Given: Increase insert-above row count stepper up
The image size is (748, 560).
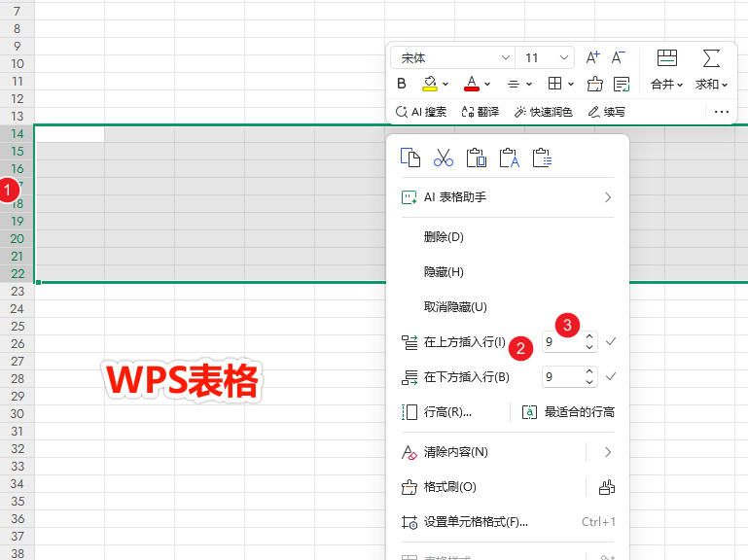Looking at the screenshot, I should click(589, 336).
